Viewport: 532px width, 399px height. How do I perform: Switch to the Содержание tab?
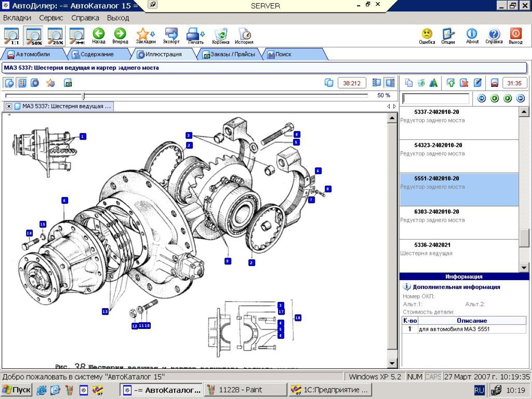pyautogui.click(x=97, y=55)
